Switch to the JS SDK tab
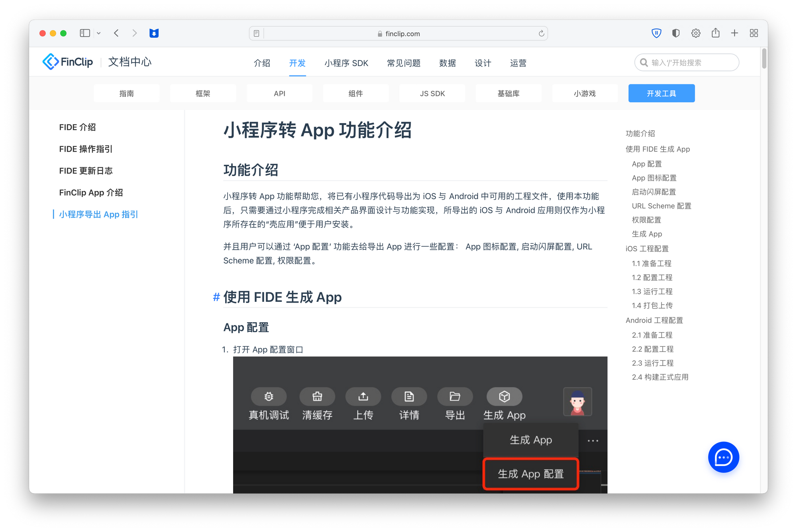This screenshot has width=797, height=532. (x=432, y=93)
